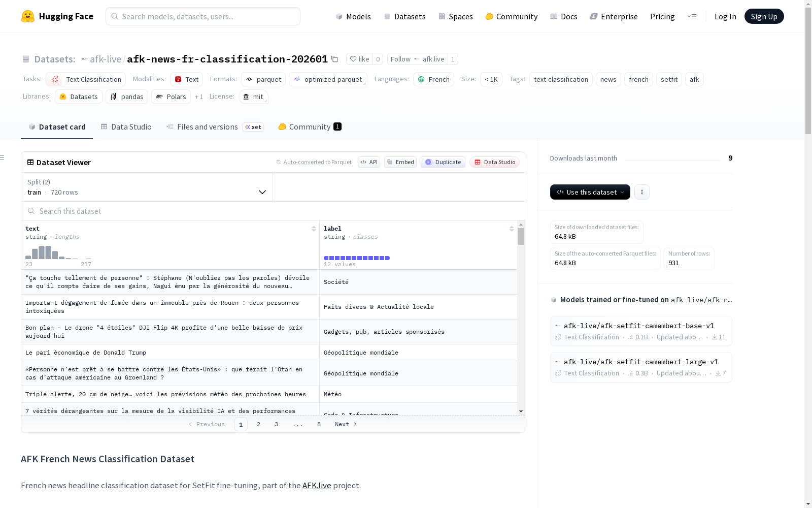Viewport: 812px width, 508px height.
Task: Select the pandas library tag
Action: pyautogui.click(x=127, y=97)
